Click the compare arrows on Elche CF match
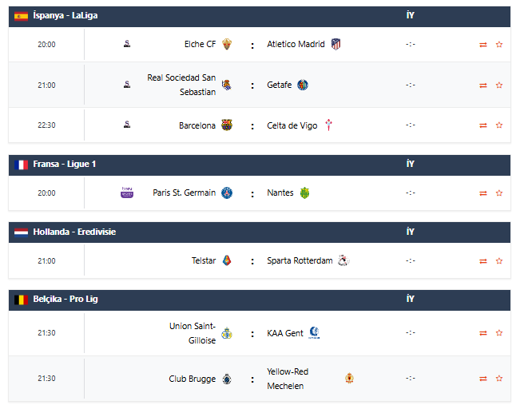 pos(482,45)
